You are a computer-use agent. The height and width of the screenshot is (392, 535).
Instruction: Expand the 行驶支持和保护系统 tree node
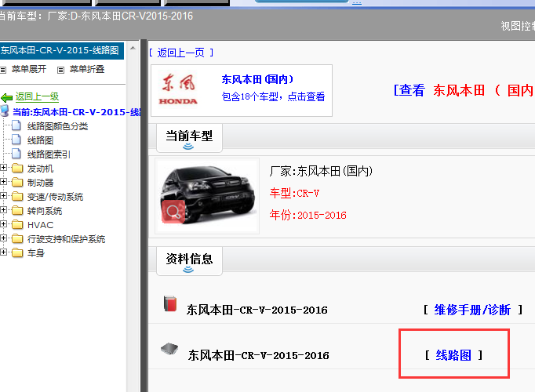[3, 238]
